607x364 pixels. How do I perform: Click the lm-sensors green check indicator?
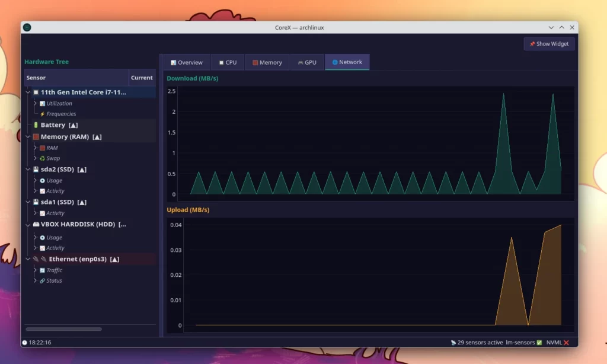coord(539,343)
